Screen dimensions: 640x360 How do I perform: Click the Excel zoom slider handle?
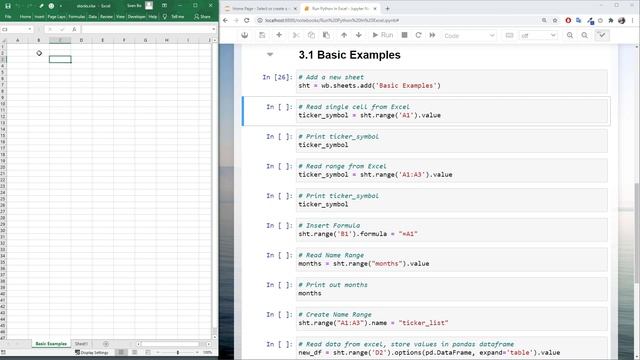click(x=178, y=352)
